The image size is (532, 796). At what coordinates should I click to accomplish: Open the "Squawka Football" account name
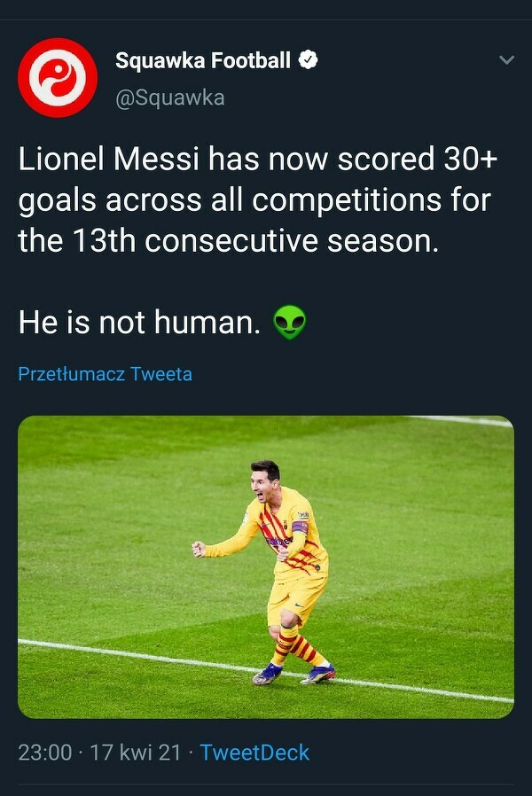pos(203,60)
